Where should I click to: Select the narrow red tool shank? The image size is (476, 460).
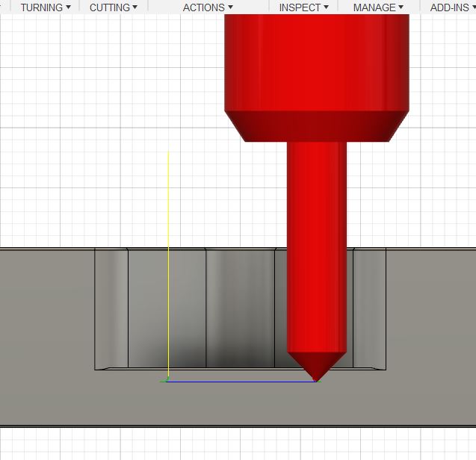316,246
